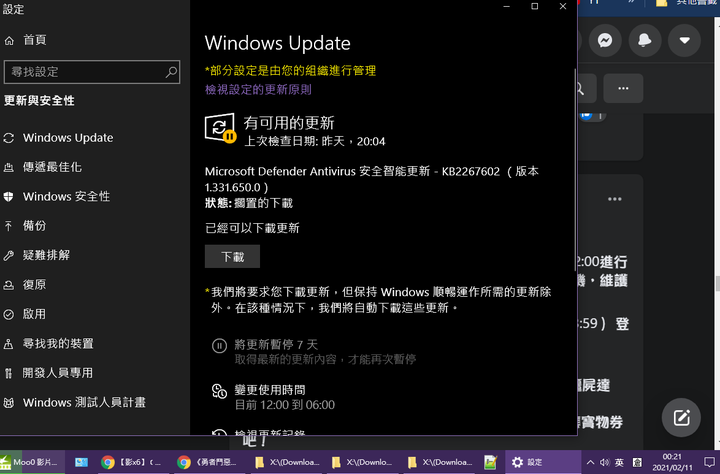
Task: Click the search magnifier icon in Settings
Action: [171, 72]
